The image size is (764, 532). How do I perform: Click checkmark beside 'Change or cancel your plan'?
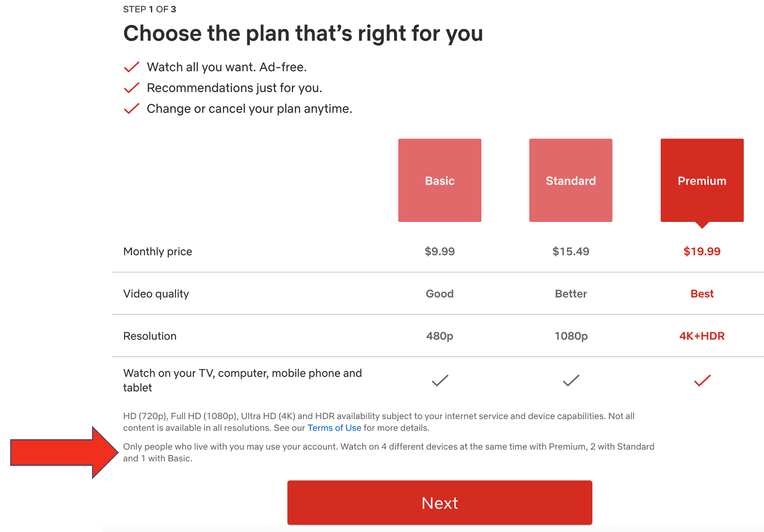(132, 109)
